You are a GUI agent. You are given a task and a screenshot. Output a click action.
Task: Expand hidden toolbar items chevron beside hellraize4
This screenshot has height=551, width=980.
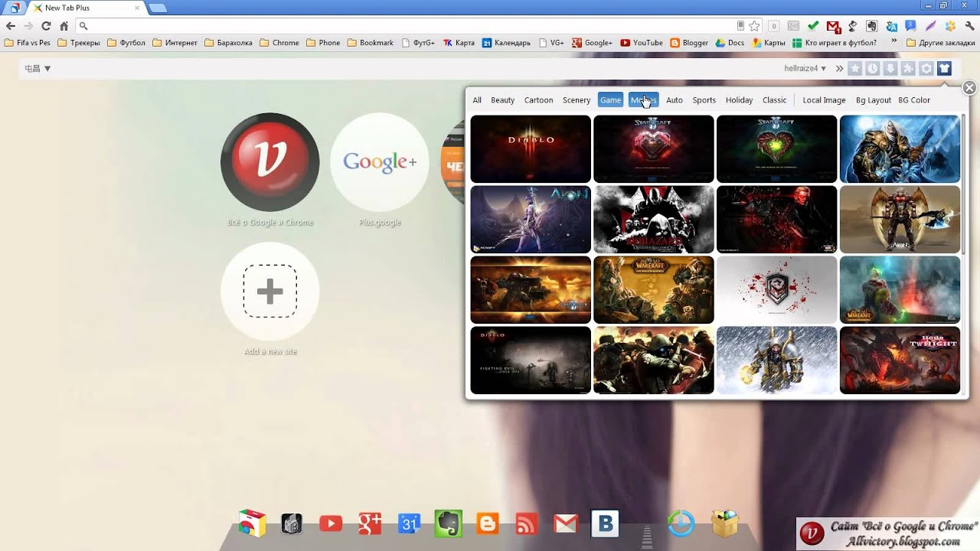click(x=839, y=68)
